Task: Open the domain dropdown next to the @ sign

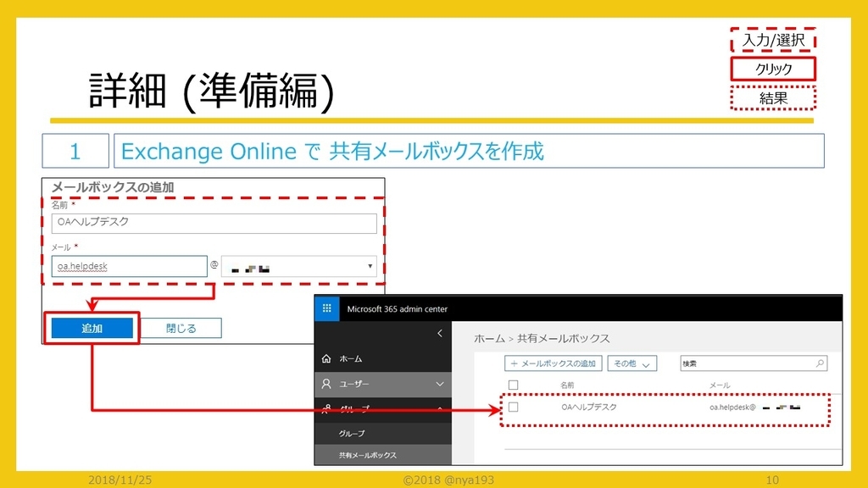Action: point(370,265)
